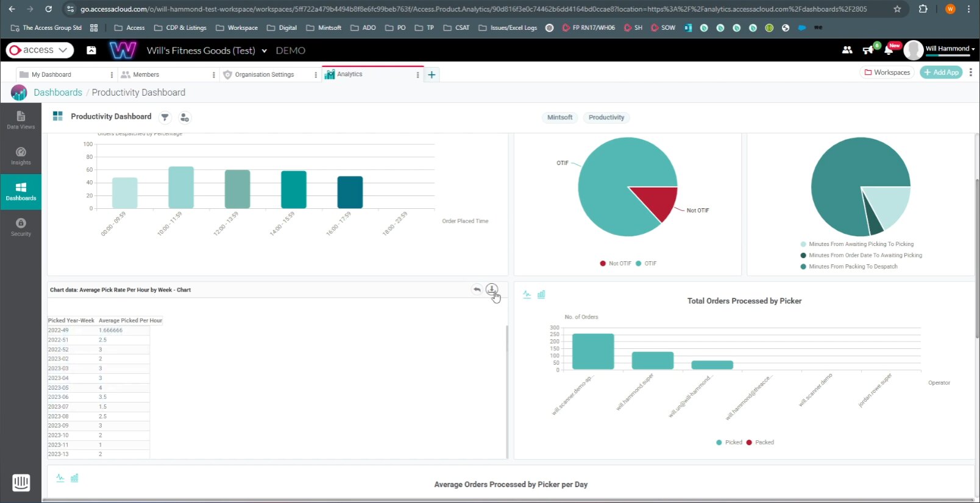Click the share dashboard users icon
The image size is (980, 503).
point(185,117)
